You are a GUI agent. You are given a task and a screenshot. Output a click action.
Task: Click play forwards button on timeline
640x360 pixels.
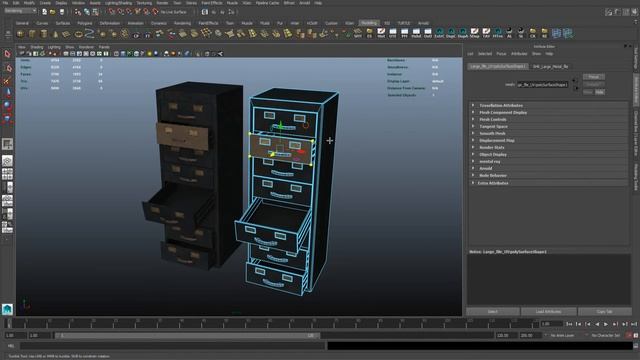[x=606, y=324]
